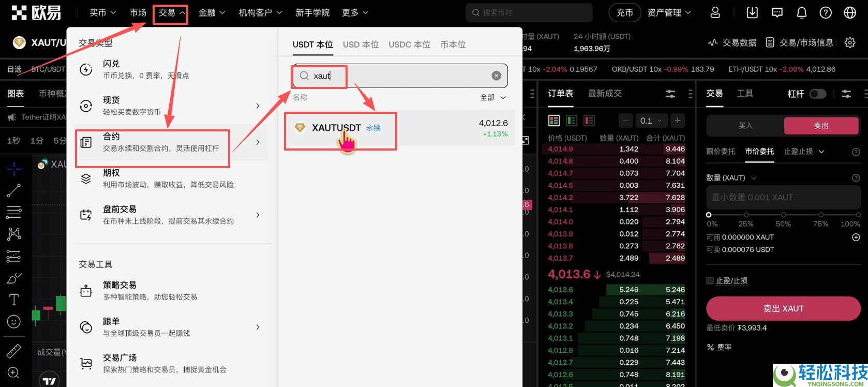Screen dimensions: 868x387
Task: Expand the 金融 dropdown menu
Action: pos(212,12)
